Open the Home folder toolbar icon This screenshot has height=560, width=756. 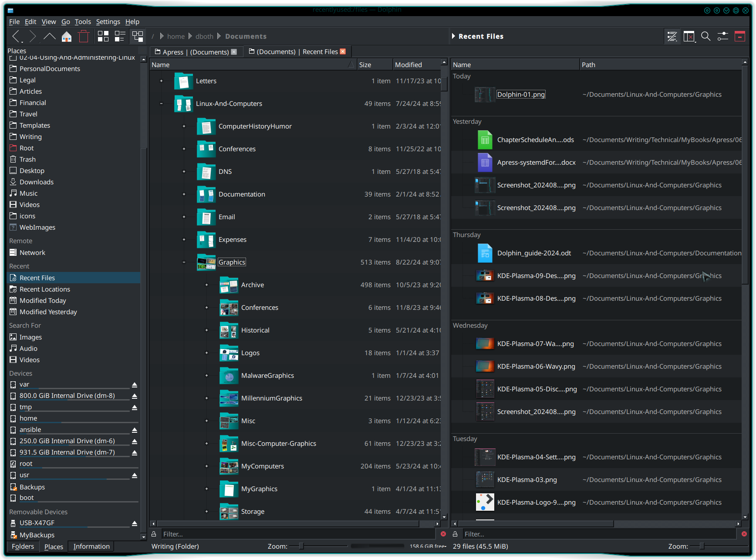[67, 37]
